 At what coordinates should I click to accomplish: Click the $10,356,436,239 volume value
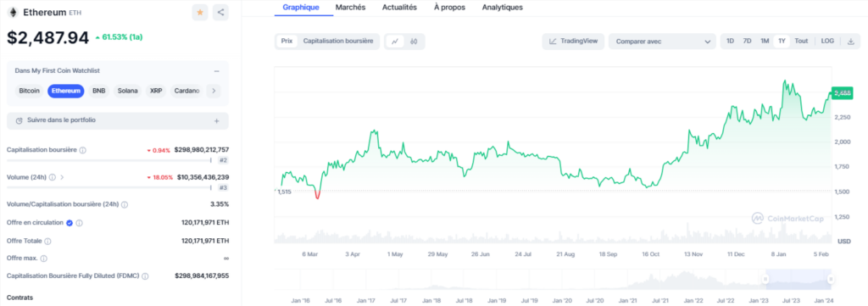[x=203, y=177]
